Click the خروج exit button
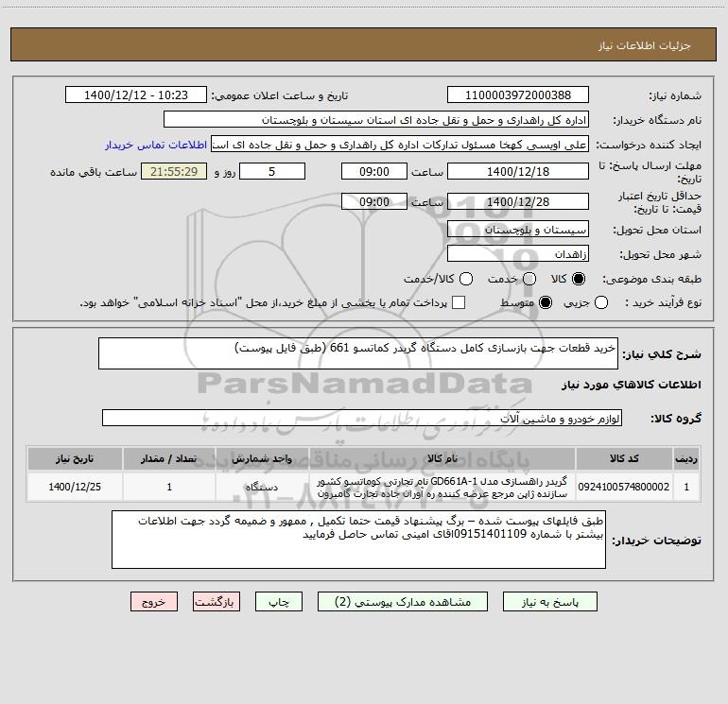Viewport: 728px width, 704px height. 154,601
